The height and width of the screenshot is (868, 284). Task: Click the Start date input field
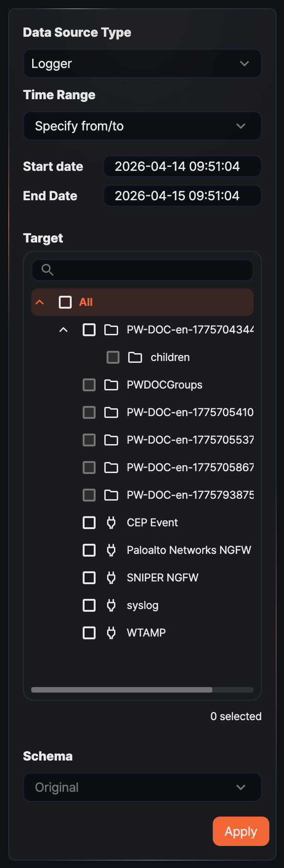click(182, 166)
